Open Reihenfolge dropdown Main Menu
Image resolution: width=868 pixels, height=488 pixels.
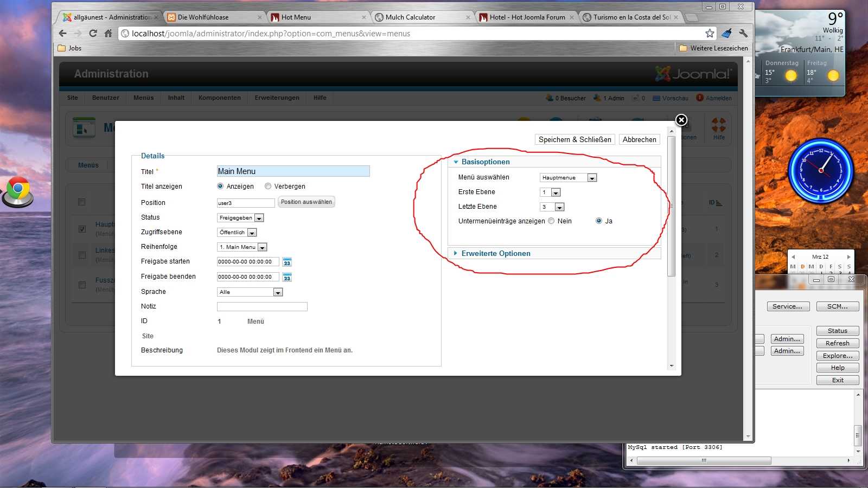[242, 247]
